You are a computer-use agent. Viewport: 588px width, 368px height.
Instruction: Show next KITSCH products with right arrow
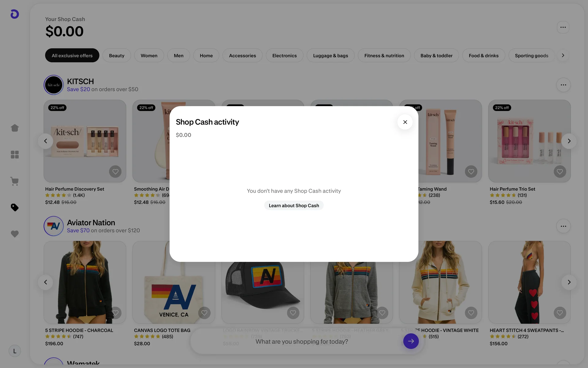569,141
